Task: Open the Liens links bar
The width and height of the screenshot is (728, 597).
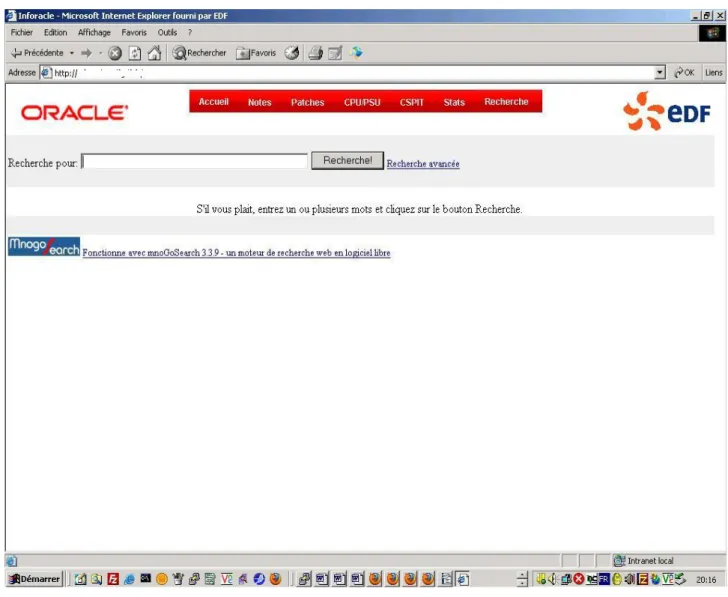Action: (714, 72)
